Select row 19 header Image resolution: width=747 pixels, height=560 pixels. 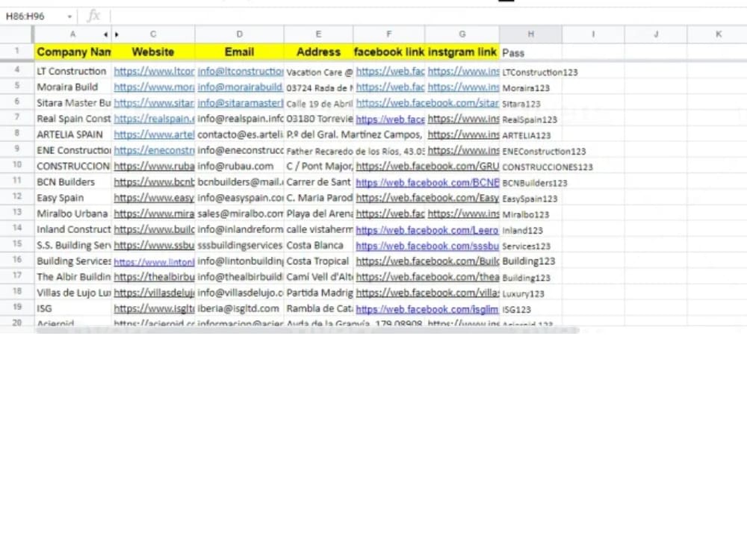pos(17,307)
